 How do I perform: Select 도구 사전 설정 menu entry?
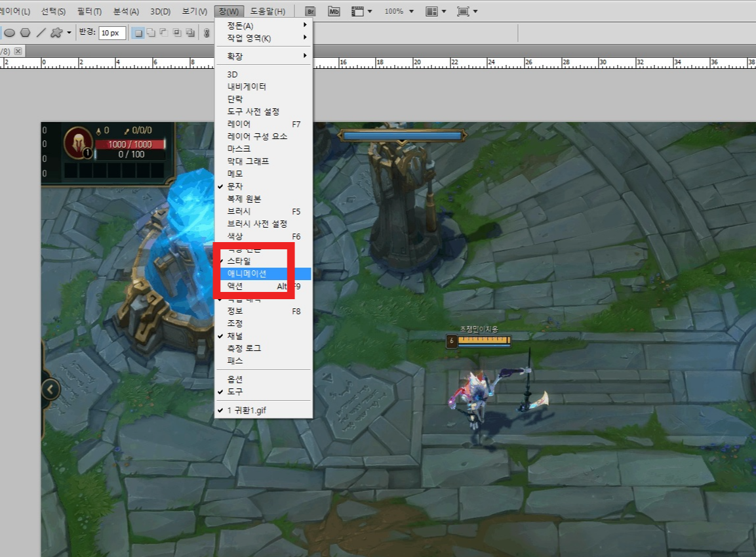point(264,112)
